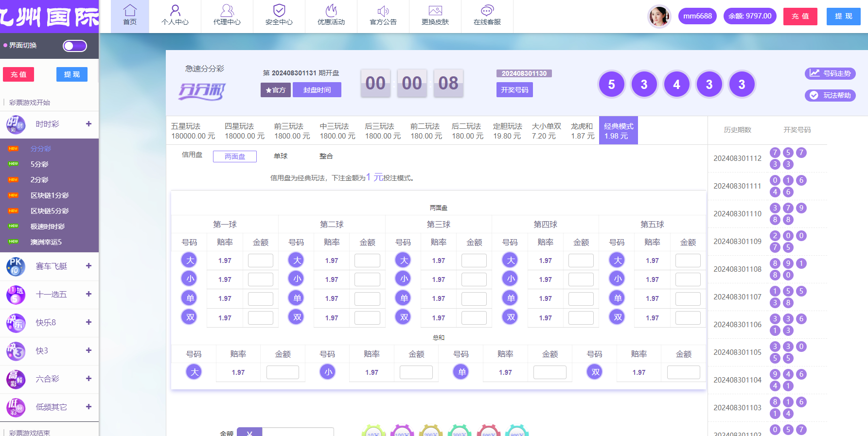This screenshot has width=868, height=436.
Task: Expand the 六合彩 game category
Action: (x=89, y=379)
